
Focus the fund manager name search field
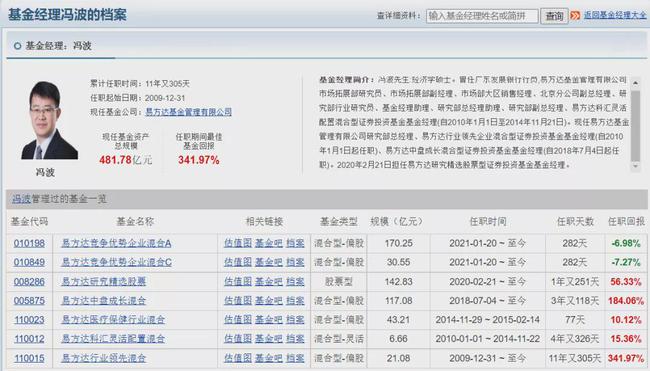(482, 16)
